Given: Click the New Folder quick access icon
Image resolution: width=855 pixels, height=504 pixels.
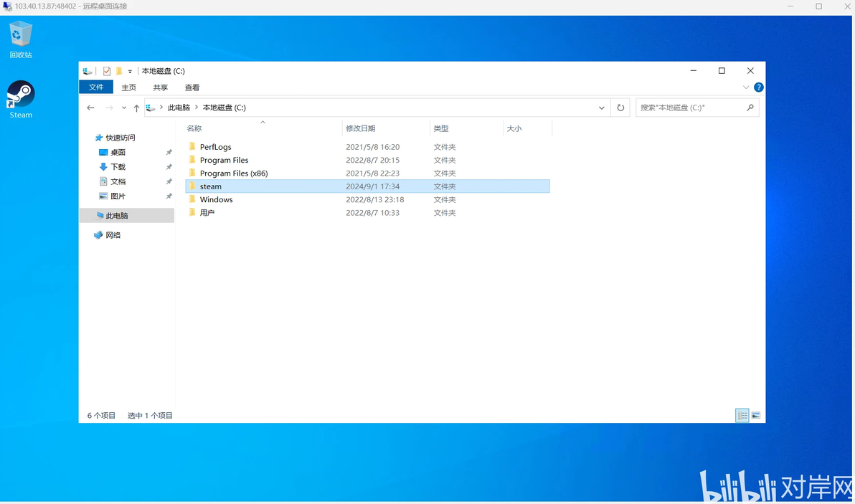Looking at the screenshot, I should [x=119, y=71].
